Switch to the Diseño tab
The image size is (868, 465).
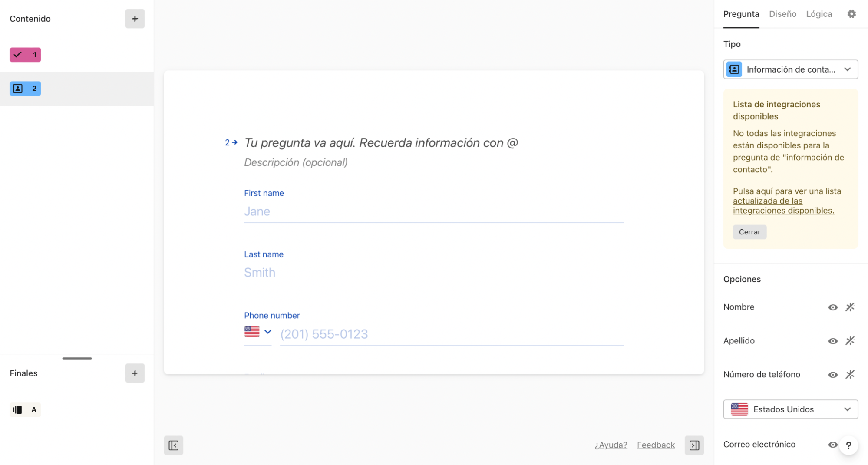click(782, 14)
